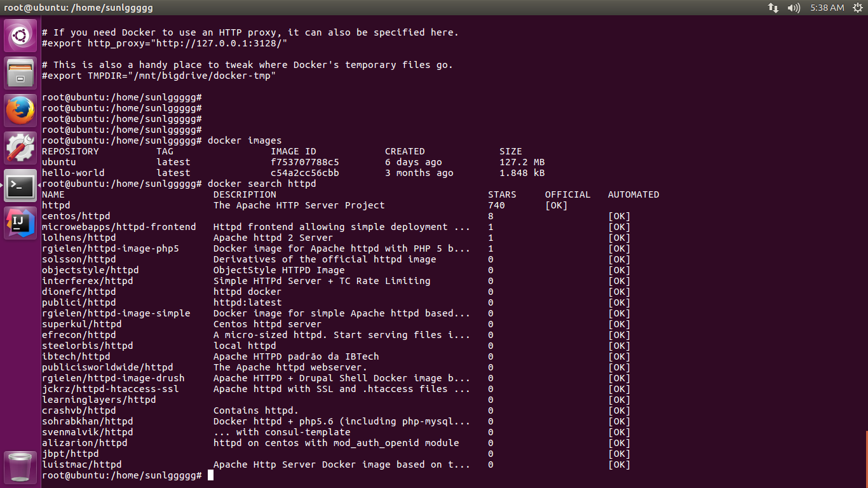Open Firefox web browser in launcher
This screenshot has height=488, width=868.
point(20,111)
